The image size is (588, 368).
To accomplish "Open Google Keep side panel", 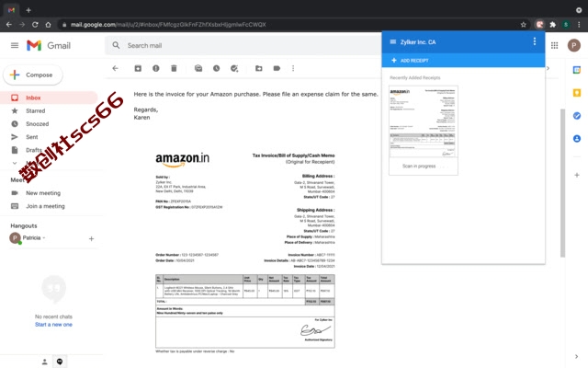I will tap(577, 93).
